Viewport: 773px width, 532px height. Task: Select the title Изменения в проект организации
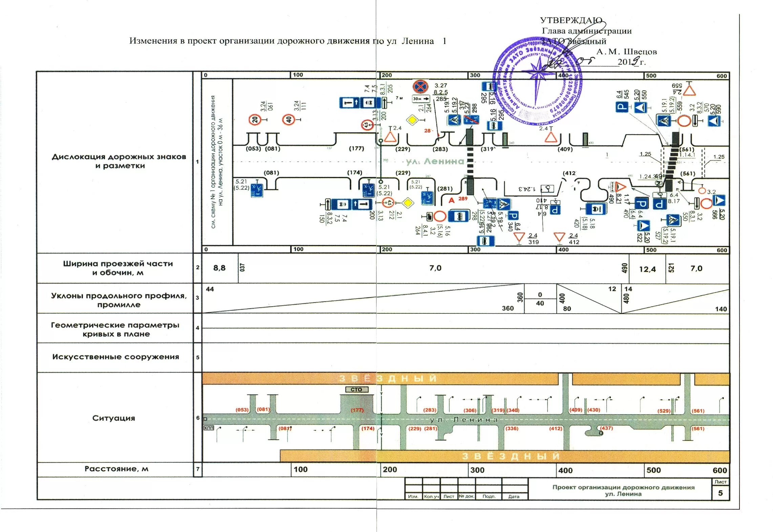coord(288,41)
